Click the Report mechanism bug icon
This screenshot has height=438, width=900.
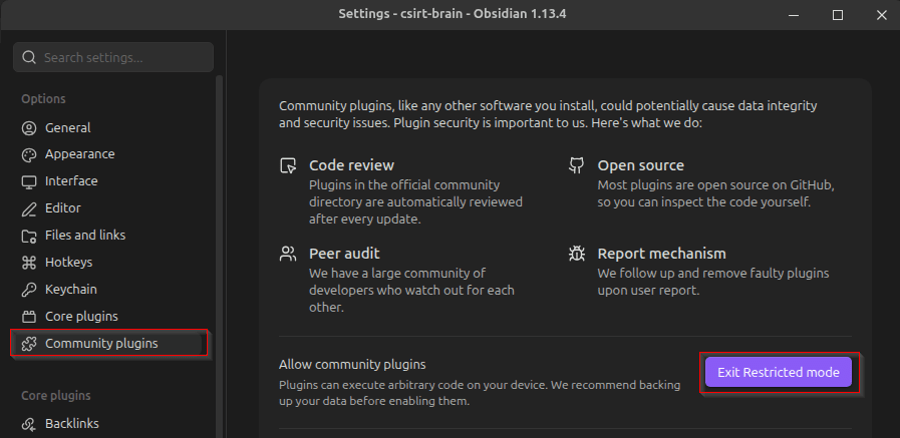pyautogui.click(x=576, y=253)
